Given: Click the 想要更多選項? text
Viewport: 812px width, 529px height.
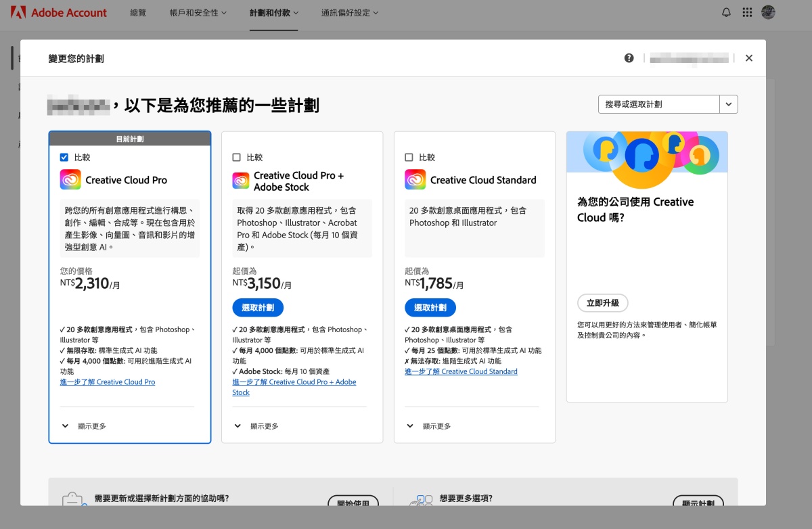Looking at the screenshot, I should (466, 499).
